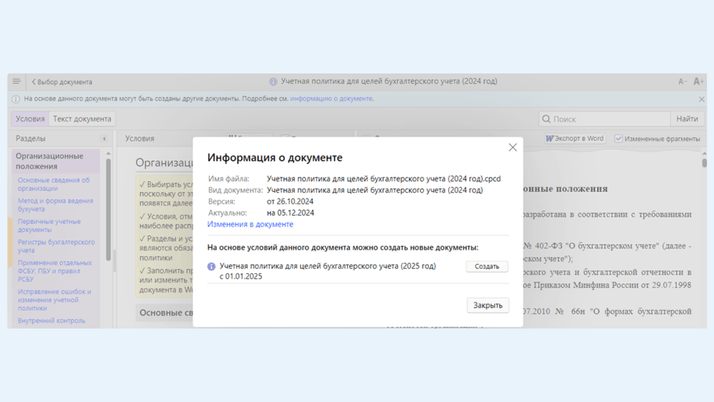Decrease font size with A- icon
This screenshot has width=714, height=402.
(x=682, y=82)
